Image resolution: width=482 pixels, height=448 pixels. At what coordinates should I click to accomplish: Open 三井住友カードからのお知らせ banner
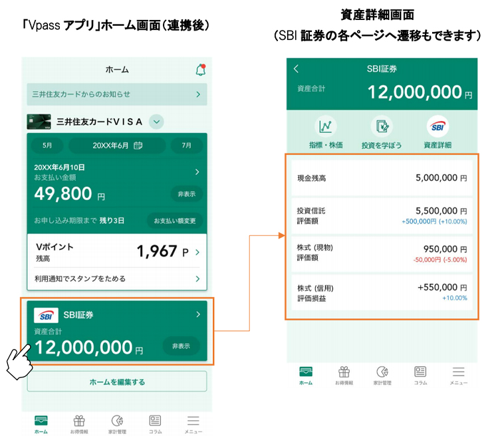pos(117,94)
